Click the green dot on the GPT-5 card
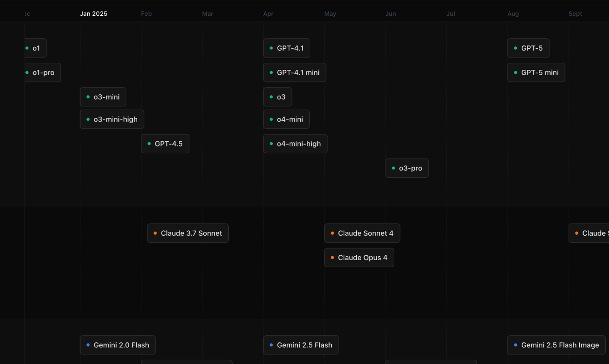The height and width of the screenshot is (364, 609). click(515, 48)
